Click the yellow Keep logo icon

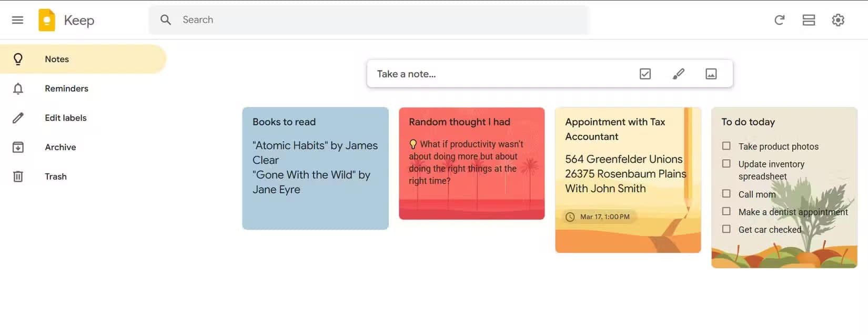coord(47,19)
